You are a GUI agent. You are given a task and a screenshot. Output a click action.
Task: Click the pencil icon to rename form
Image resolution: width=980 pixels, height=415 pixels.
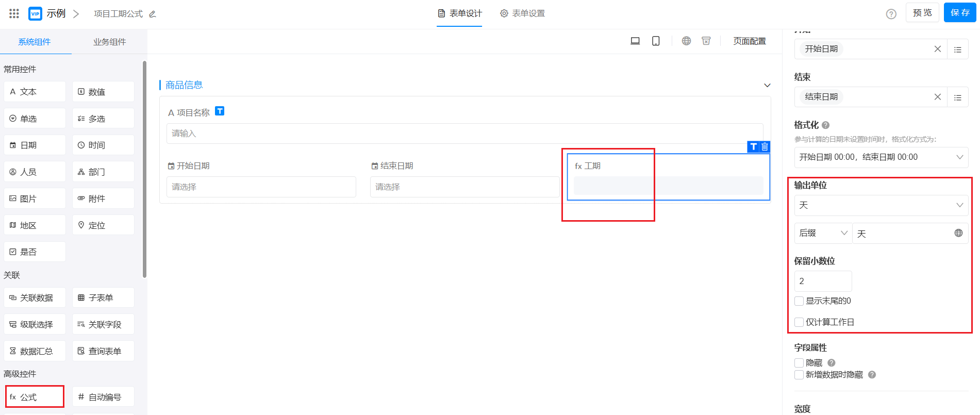point(153,14)
